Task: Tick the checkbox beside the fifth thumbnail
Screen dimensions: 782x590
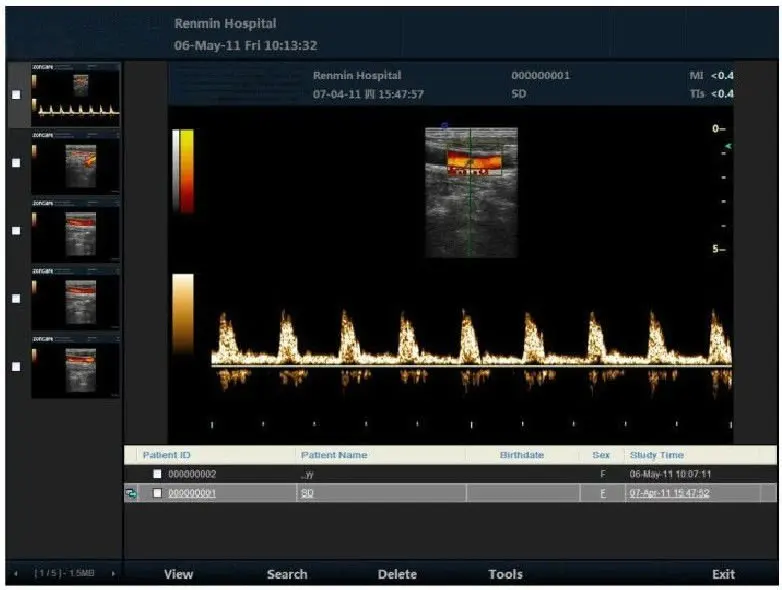Action: [x=15, y=366]
